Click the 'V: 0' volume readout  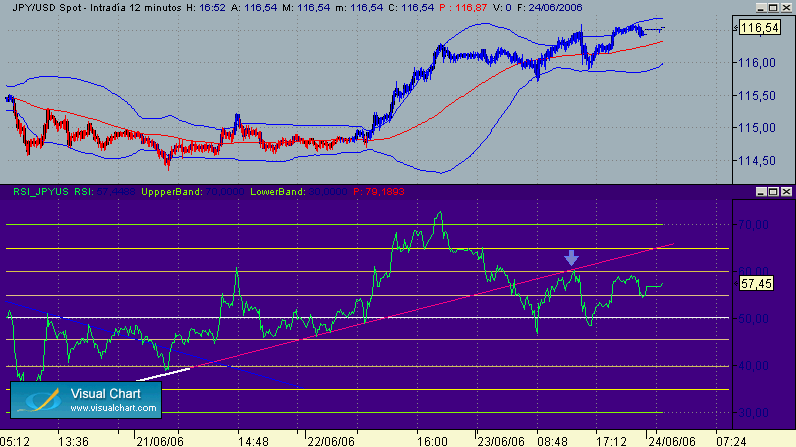(x=502, y=8)
